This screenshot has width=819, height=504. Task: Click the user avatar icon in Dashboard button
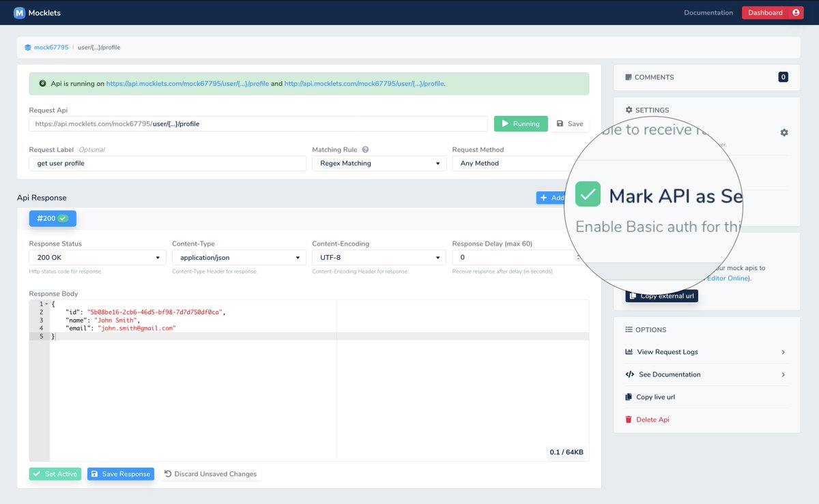795,12
